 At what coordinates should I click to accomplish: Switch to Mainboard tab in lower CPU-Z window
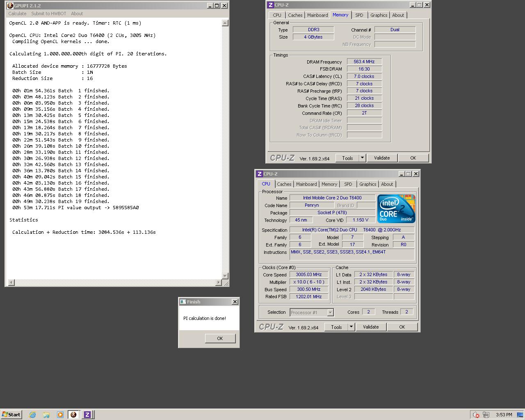[x=306, y=184]
